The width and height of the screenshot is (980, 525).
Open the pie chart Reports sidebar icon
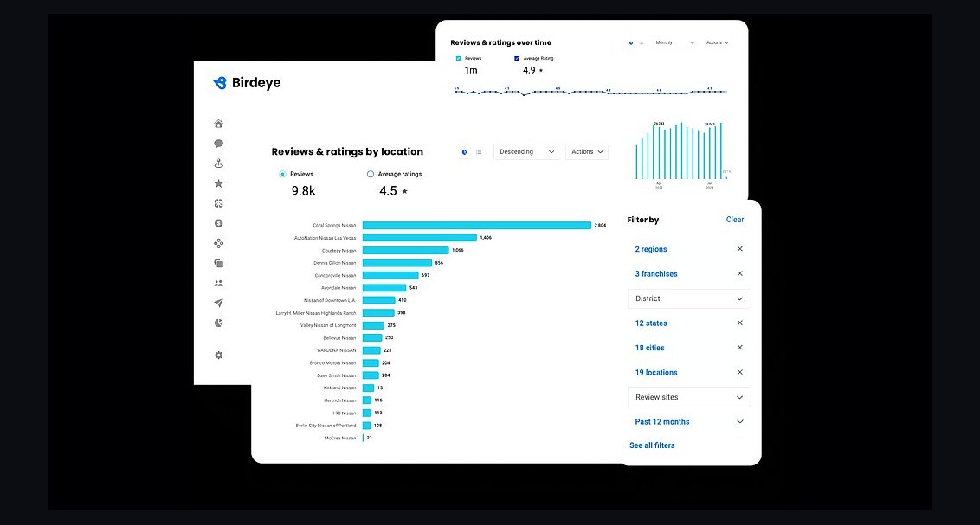coord(219,323)
